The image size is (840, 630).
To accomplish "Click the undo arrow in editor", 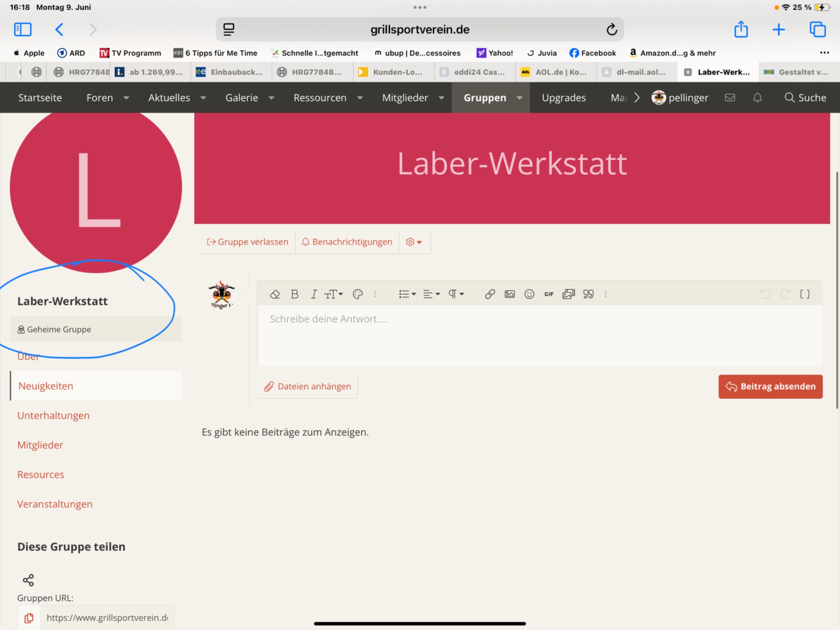I will coord(765,294).
